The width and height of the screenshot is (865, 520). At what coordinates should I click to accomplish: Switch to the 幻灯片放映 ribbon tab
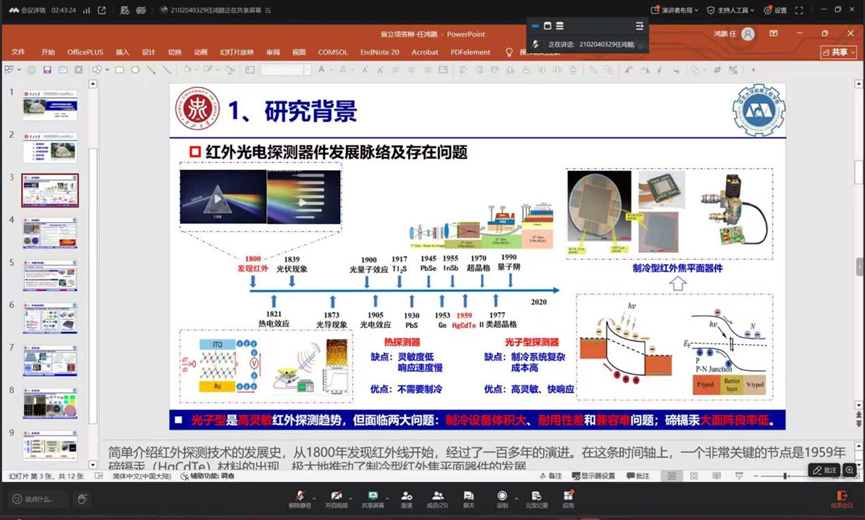pos(237,52)
